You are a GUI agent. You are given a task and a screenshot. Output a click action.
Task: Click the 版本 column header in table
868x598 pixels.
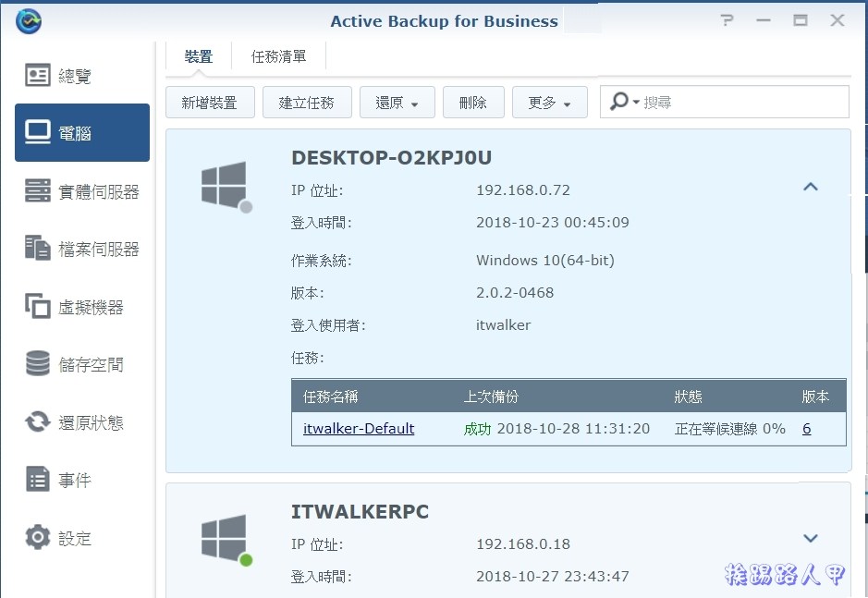point(815,397)
